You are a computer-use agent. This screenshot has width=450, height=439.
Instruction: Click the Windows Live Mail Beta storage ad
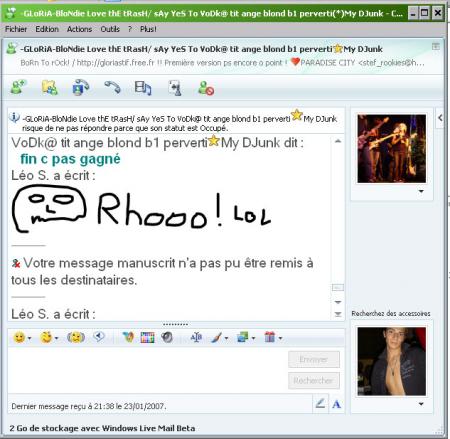point(102,428)
